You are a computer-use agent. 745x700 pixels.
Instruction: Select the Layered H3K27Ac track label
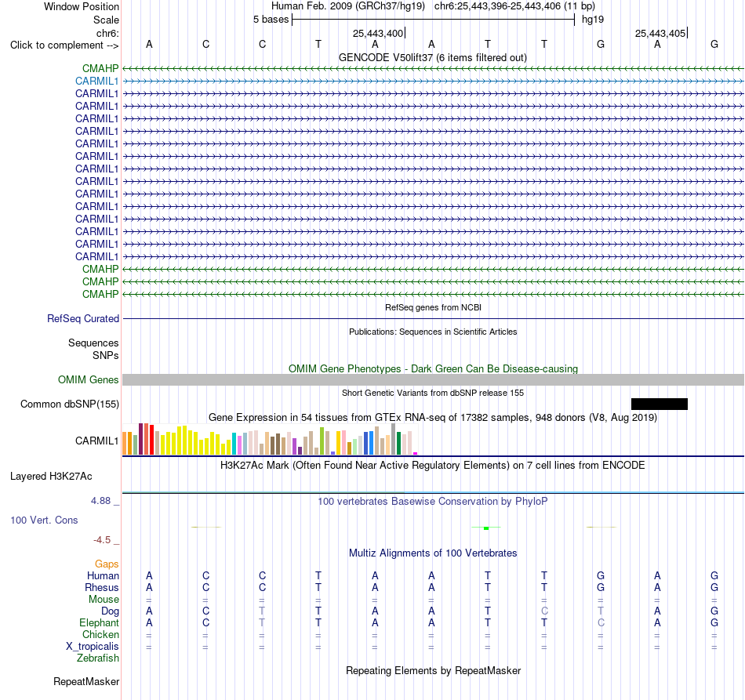tap(51, 477)
